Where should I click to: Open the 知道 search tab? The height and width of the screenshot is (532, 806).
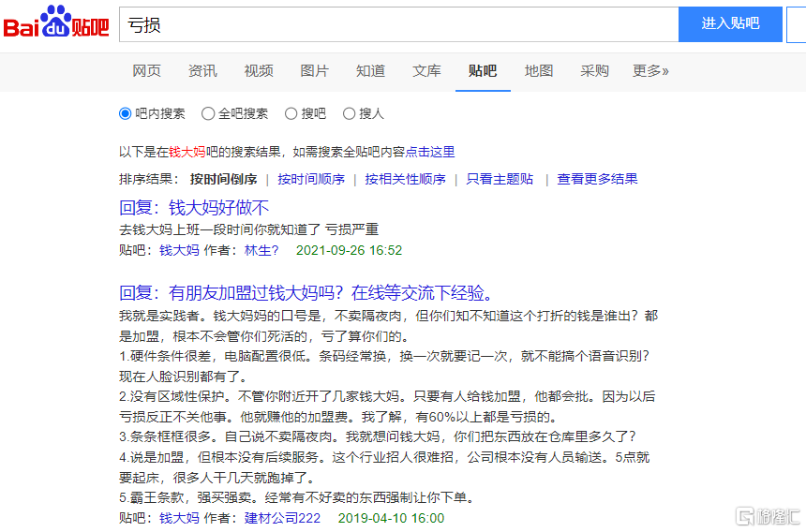[370, 71]
